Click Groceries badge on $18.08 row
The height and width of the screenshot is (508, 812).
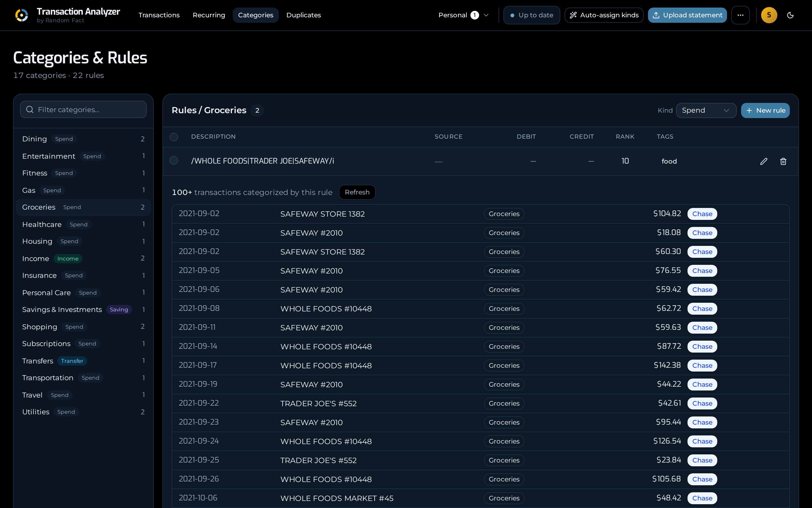pyautogui.click(x=504, y=233)
